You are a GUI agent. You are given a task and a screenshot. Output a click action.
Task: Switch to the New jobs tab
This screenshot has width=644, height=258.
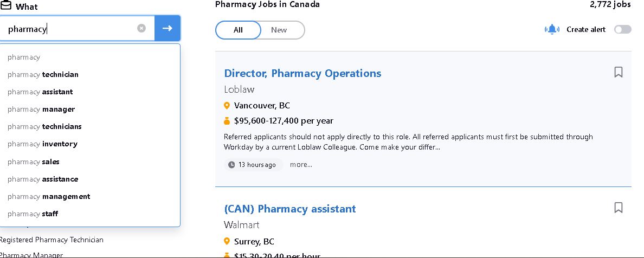coord(279,30)
